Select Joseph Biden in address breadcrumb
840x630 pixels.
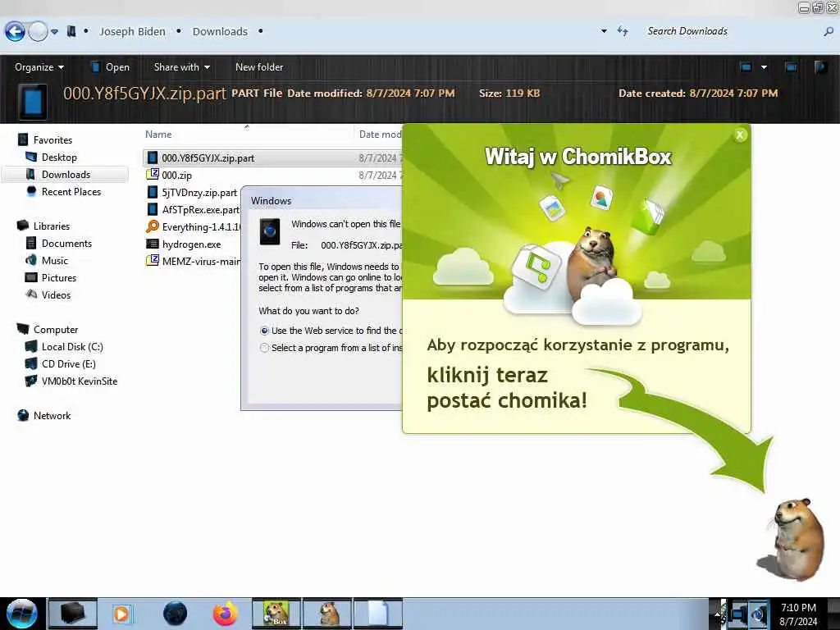coord(132,32)
